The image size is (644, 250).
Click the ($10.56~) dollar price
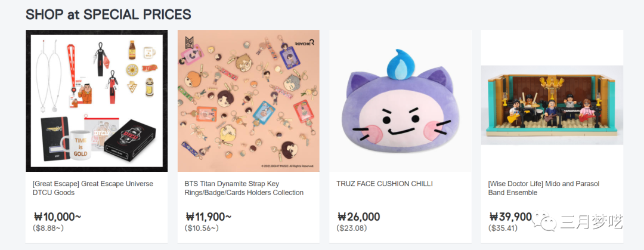coord(202,228)
